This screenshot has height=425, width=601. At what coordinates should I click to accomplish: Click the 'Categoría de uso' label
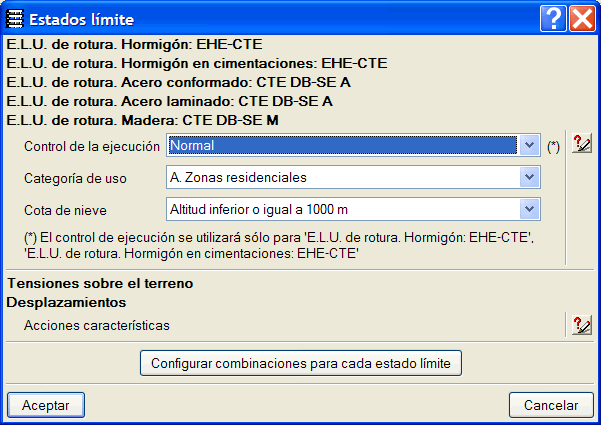[x=75, y=178]
